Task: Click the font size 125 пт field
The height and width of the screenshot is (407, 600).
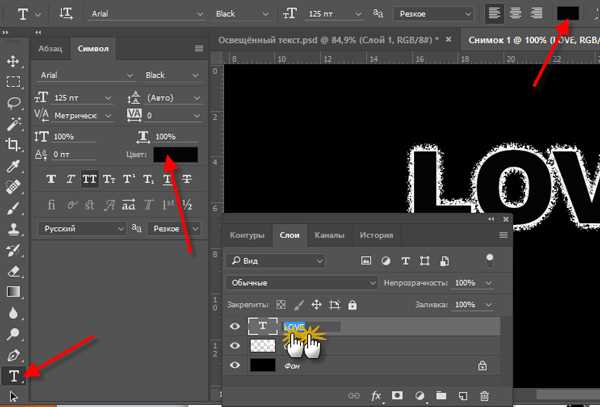Action: tap(82, 98)
